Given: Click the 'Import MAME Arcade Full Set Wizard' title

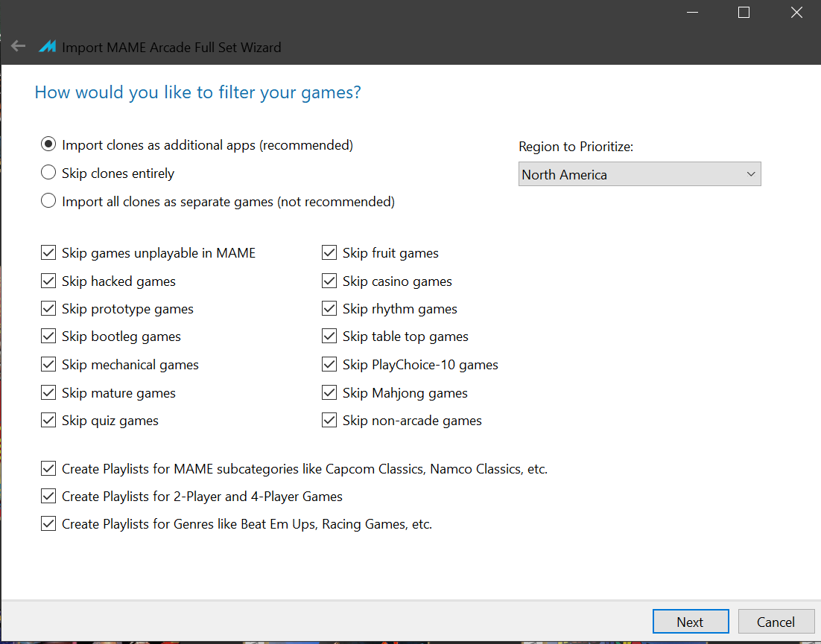Looking at the screenshot, I should click(172, 48).
